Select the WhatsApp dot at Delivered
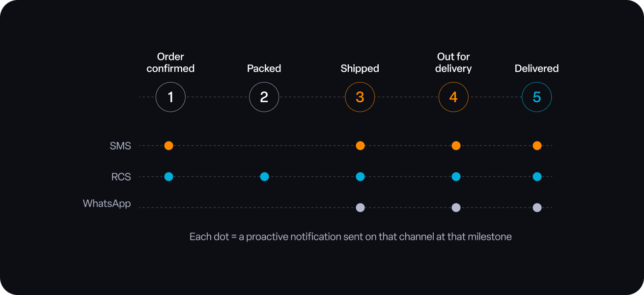The image size is (644, 295). click(537, 207)
